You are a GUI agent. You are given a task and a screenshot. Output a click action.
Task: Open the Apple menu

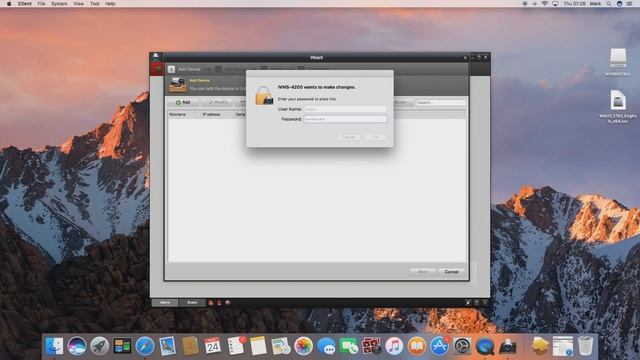[x=9, y=4]
